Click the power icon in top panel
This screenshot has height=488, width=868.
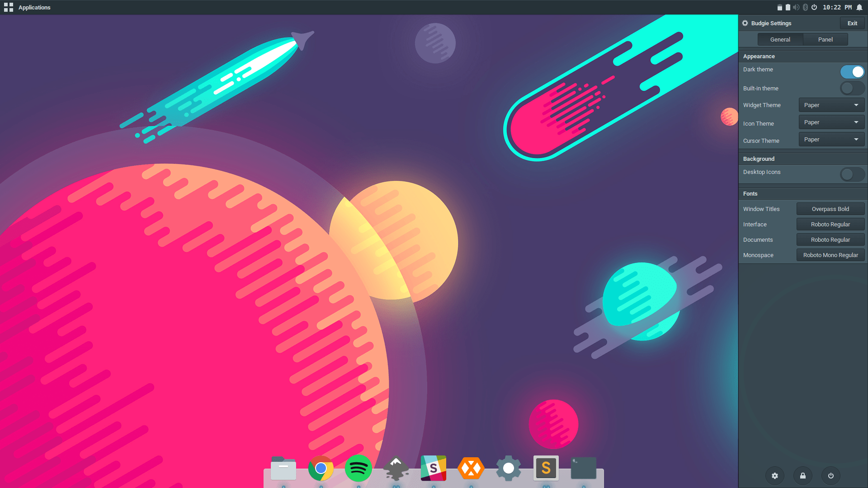pos(814,7)
